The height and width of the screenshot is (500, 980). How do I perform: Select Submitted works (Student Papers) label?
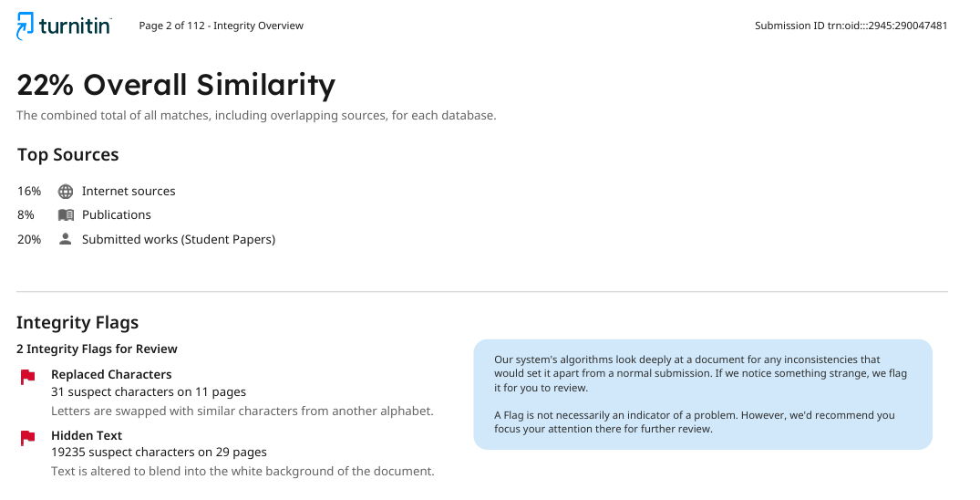click(179, 239)
